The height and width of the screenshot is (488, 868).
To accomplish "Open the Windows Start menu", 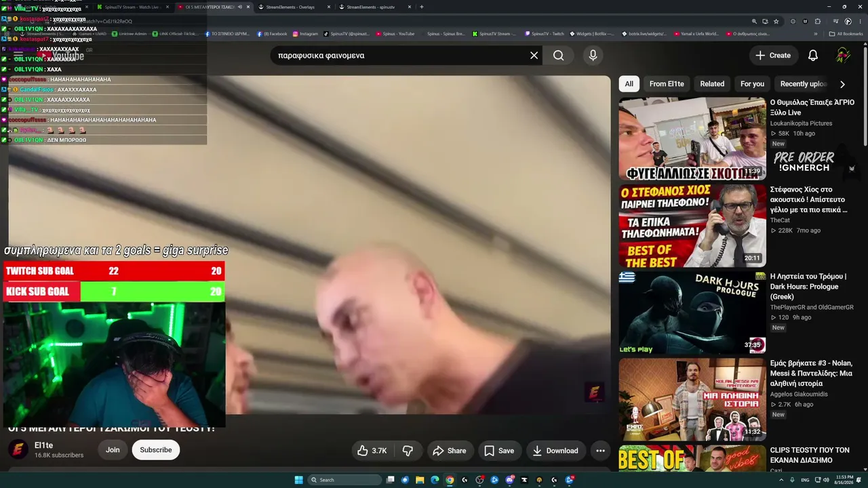I will [298, 480].
